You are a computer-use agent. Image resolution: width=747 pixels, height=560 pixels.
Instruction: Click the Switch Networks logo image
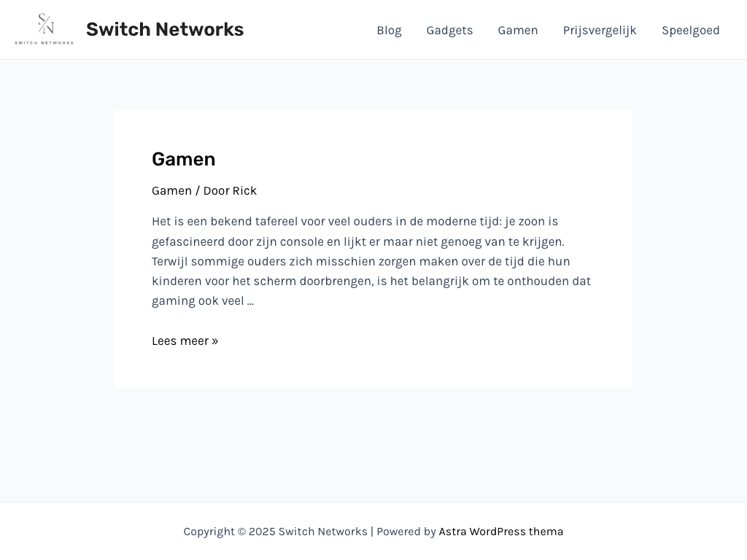pos(44,29)
